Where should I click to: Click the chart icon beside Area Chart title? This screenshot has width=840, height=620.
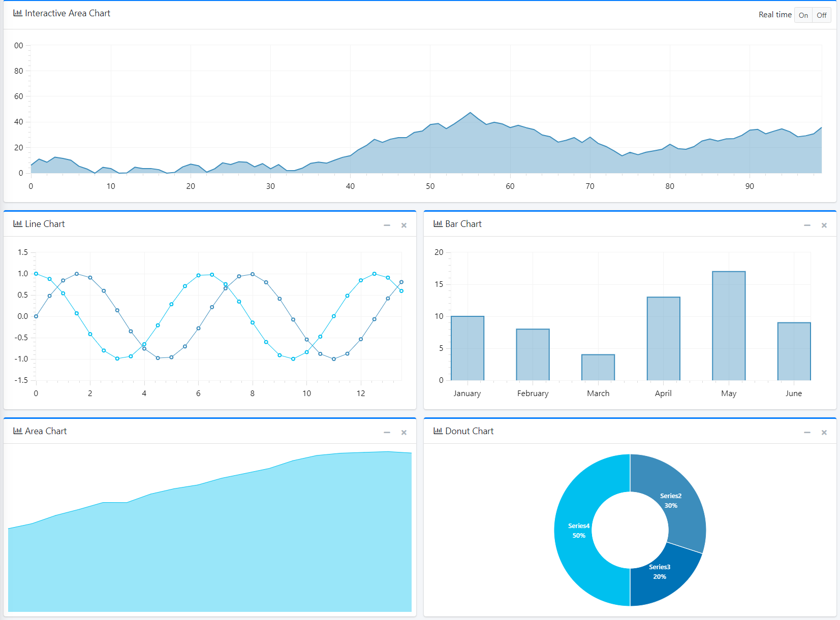click(x=18, y=431)
